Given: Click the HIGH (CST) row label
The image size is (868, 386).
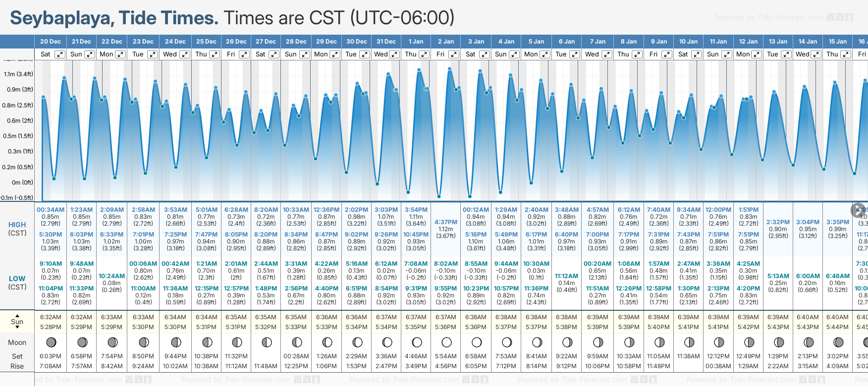Looking at the screenshot, I should (17, 229).
